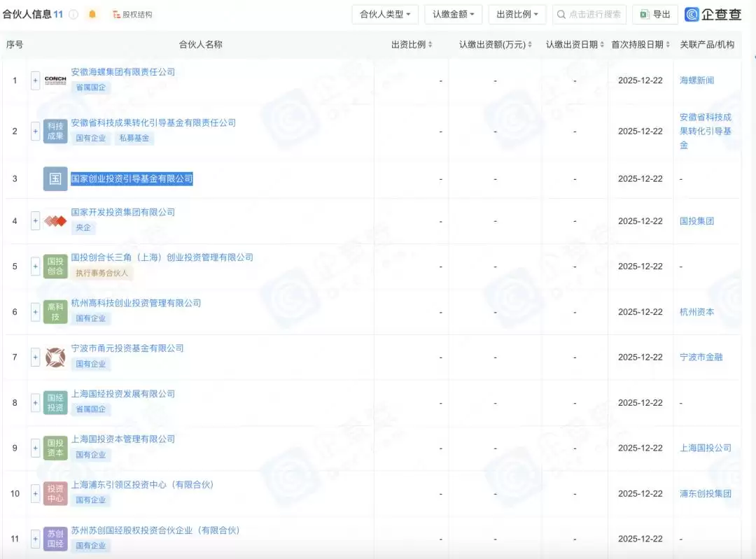Image resolution: width=756 pixels, height=559 pixels.
Task: Click the info icon beside 合伙人信息
Action: pos(73,15)
